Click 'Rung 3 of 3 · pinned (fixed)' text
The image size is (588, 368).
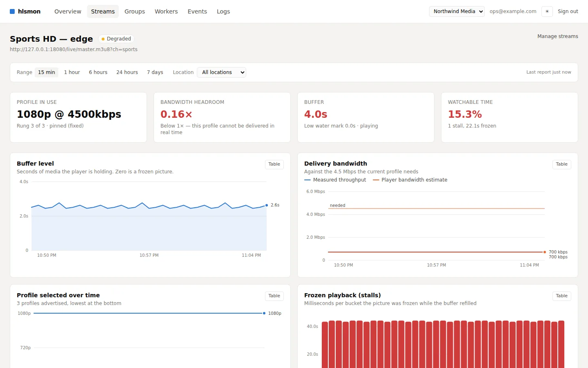click(50, 126)
